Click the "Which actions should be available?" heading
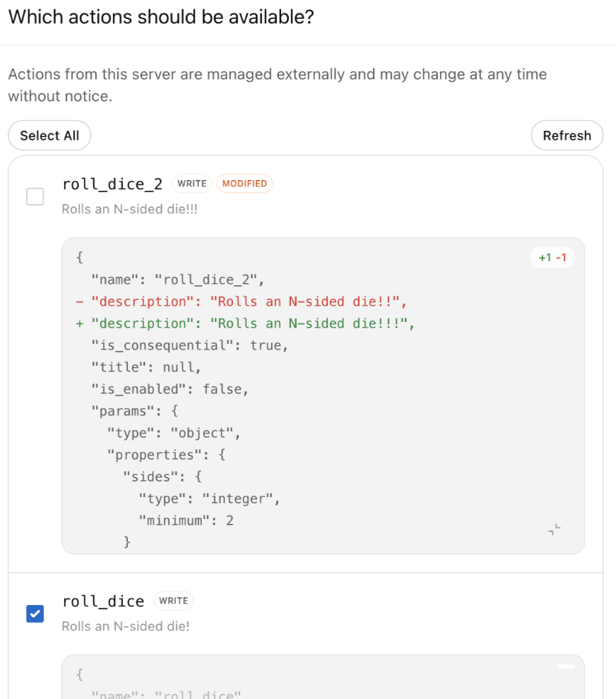Viewport: 616px width, 699px height. pos(161,17)
